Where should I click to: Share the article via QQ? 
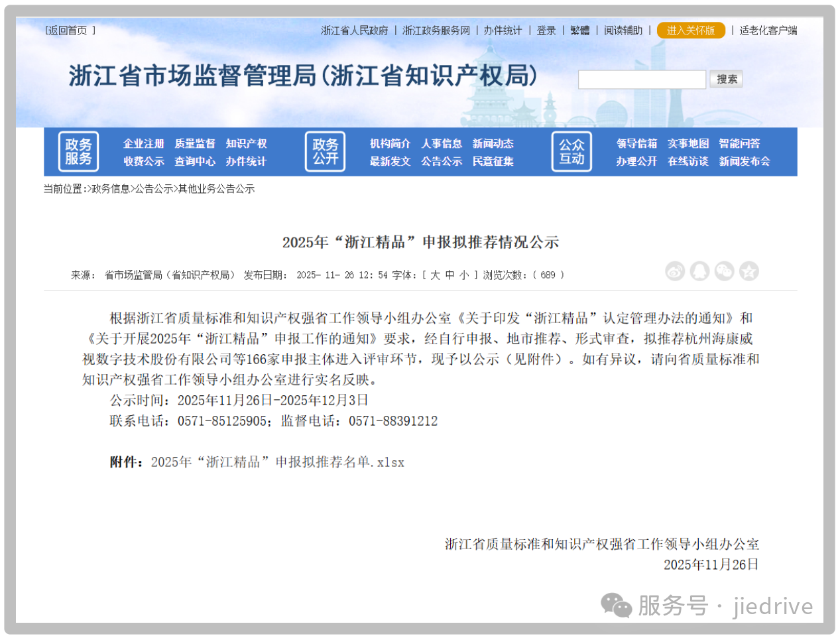tap(699, 271)
